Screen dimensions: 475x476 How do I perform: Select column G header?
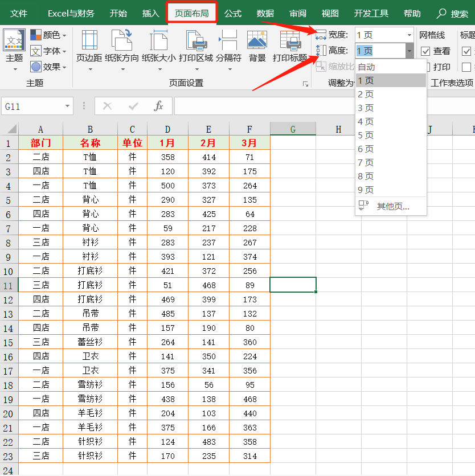(x=293, y=129)
